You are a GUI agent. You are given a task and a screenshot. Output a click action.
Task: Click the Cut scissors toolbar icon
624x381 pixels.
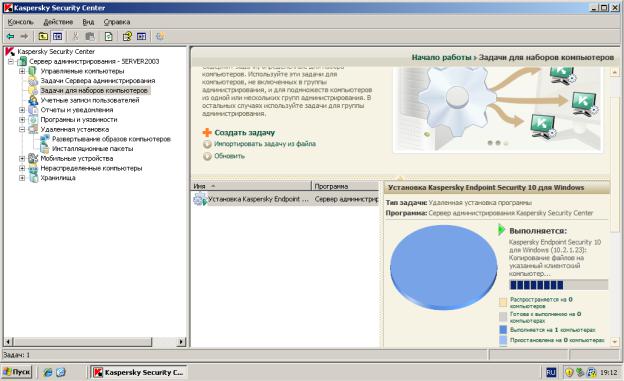point(75,36)
